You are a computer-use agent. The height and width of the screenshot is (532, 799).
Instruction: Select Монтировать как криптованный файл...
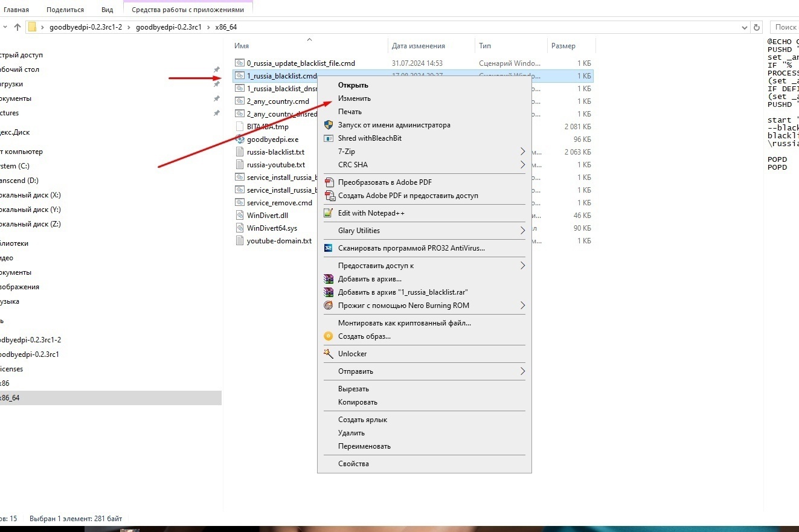point(405,323)
